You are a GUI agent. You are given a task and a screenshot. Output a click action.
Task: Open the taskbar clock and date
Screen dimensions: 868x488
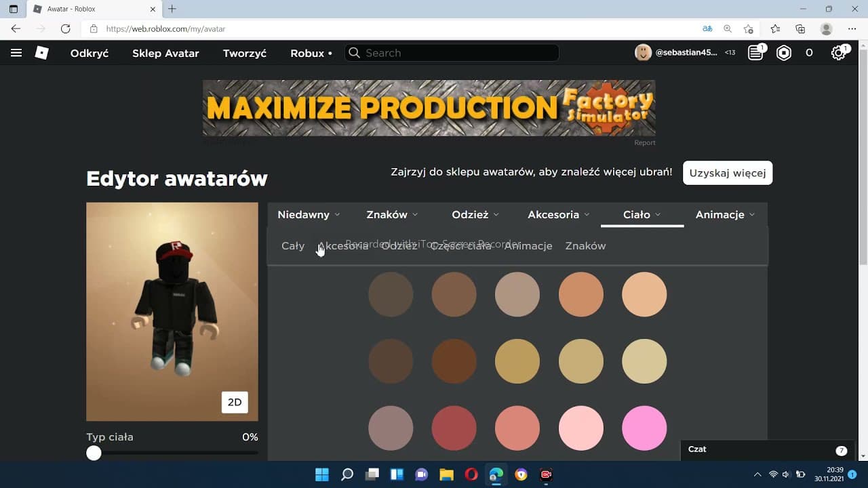point(829,474)
